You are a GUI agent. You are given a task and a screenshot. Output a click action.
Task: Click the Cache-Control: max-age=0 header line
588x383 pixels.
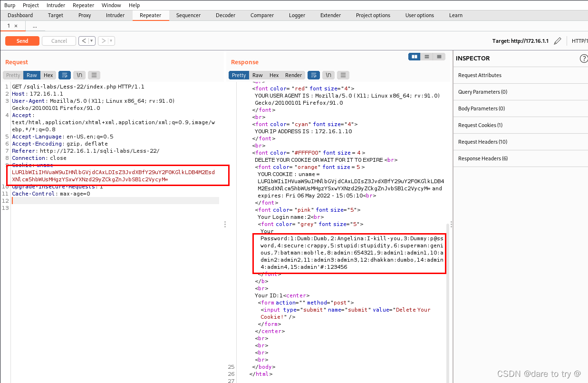point(51,194)
